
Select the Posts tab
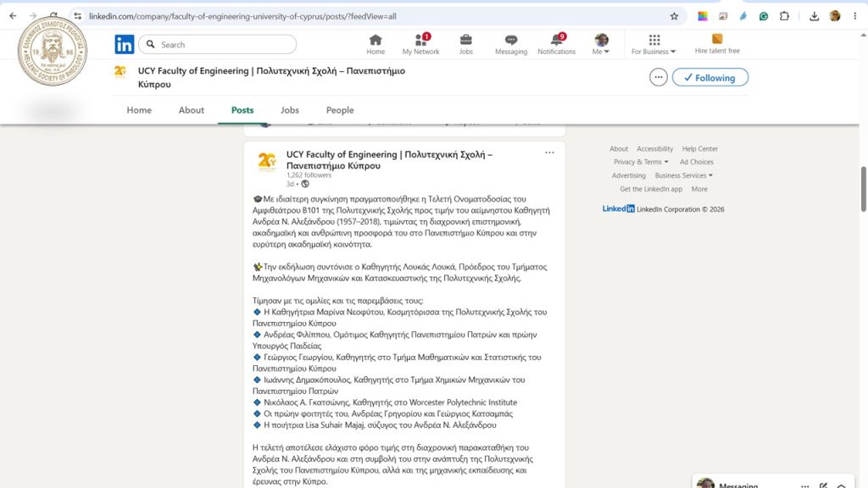pyautogui.click(x=242, y=110)
